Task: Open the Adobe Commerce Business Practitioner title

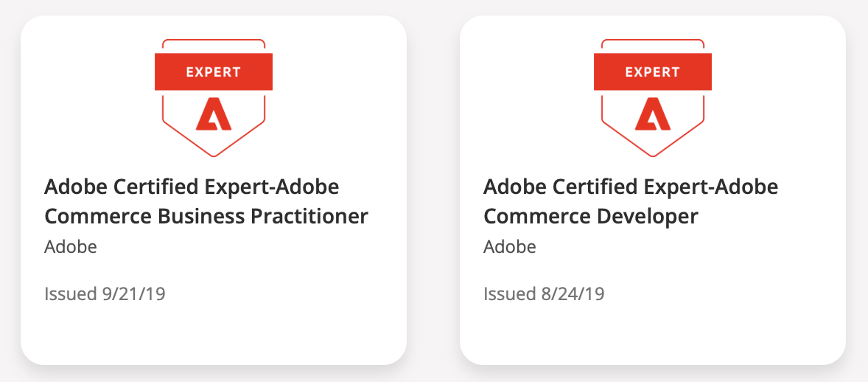Action: pos(206,202)
